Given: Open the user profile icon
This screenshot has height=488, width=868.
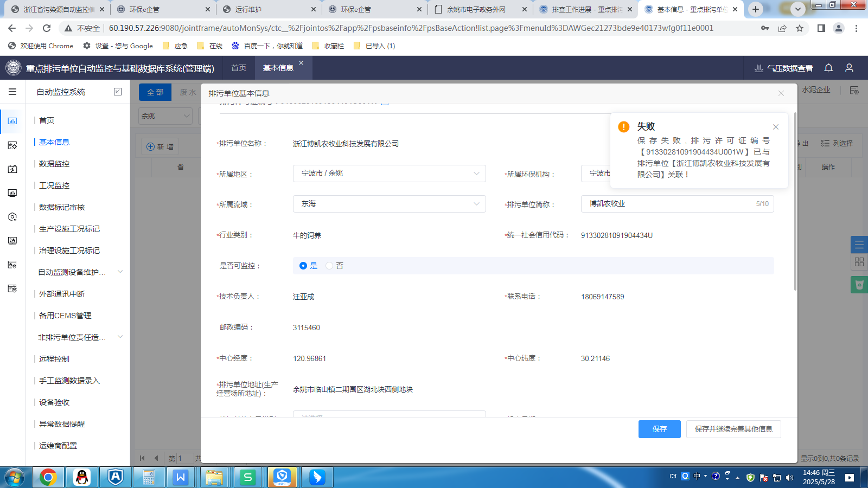Looking at the screenshot, I should pyautogui.click(x=849, y=68).
